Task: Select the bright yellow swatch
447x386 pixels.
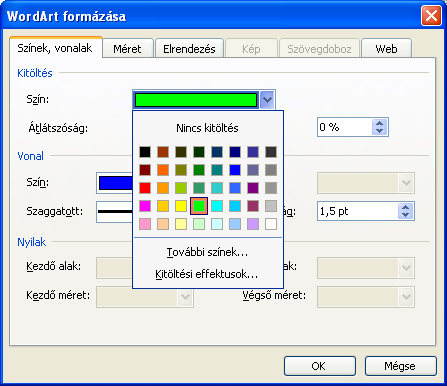Action: (181, 206)
